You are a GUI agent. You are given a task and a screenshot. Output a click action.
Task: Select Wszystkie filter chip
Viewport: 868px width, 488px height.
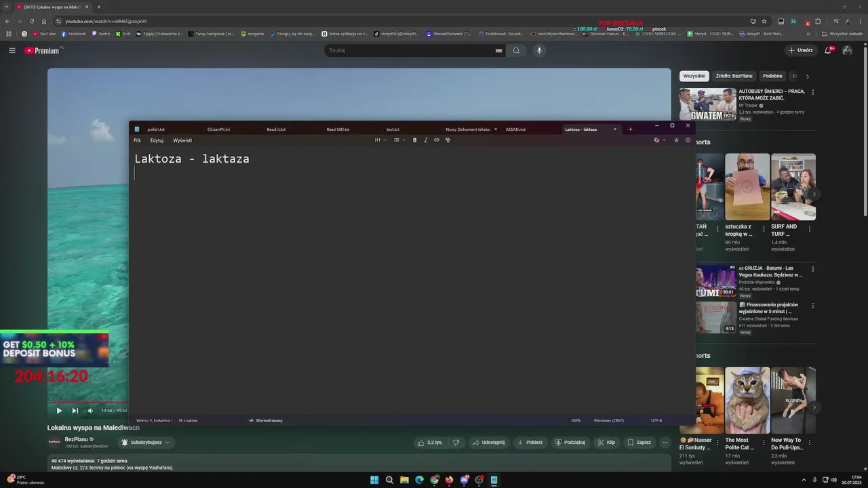click(694, 77)
